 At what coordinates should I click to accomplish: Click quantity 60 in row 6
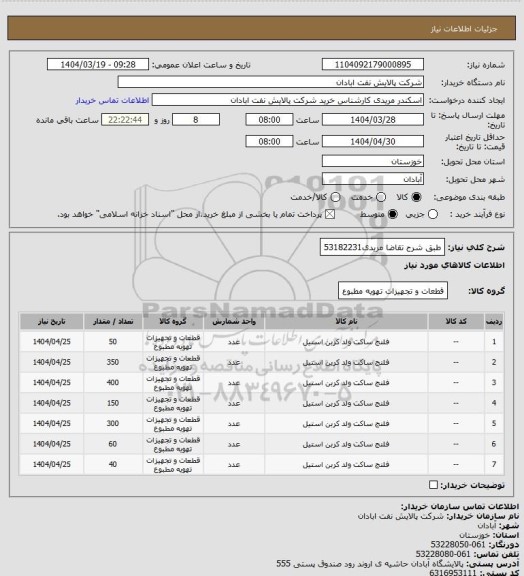pyautogui.click(x=113, y=444)
